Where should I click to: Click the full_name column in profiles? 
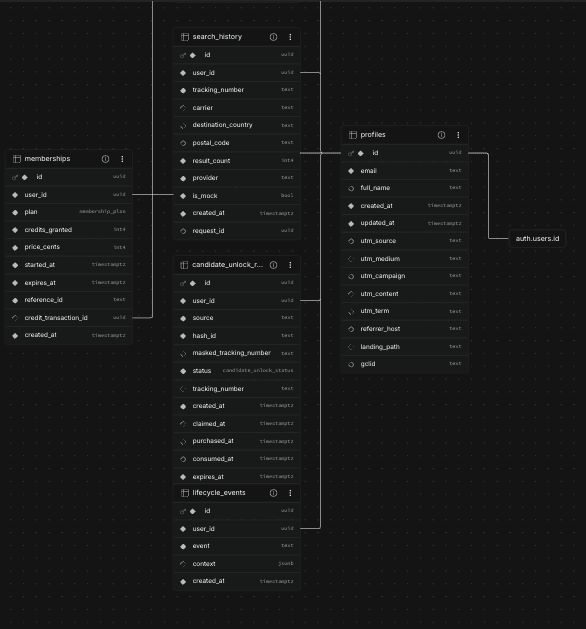coord(405,188)
